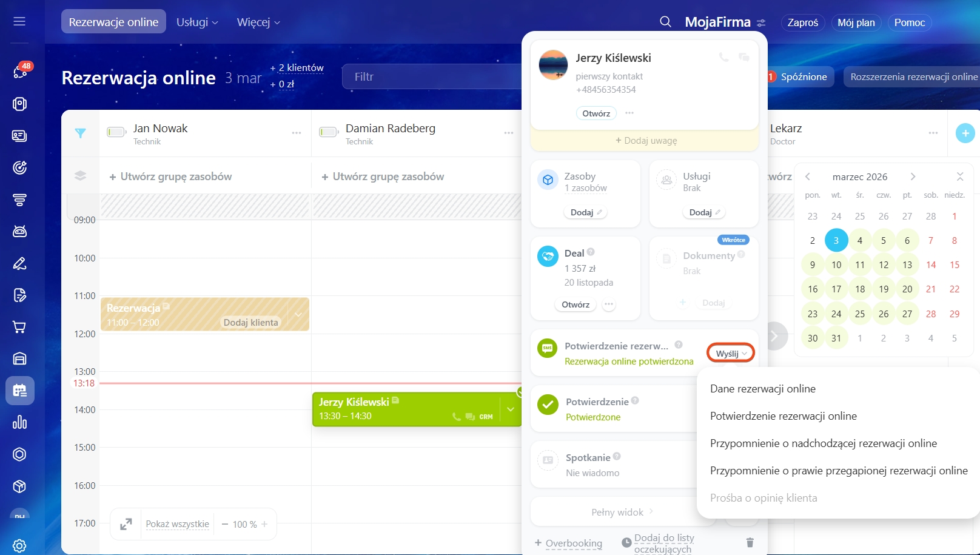
Task: Click the expand fullscreen arrows icon
Action: click(126, 524)
